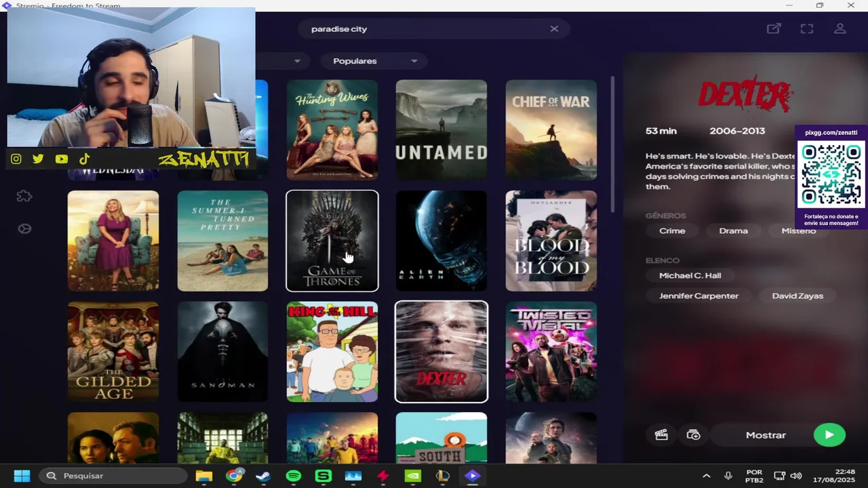This screenshot has height=488, width=868.
Task: Click the YouTube icon on webcam overlay
Action: tap(61, 159)
